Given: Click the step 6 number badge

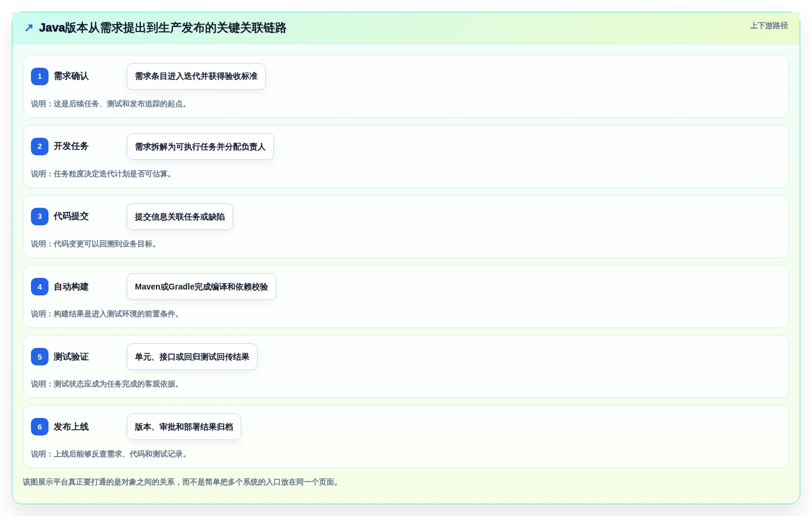Looking at the screenshot, I should [x=40, y=427].
